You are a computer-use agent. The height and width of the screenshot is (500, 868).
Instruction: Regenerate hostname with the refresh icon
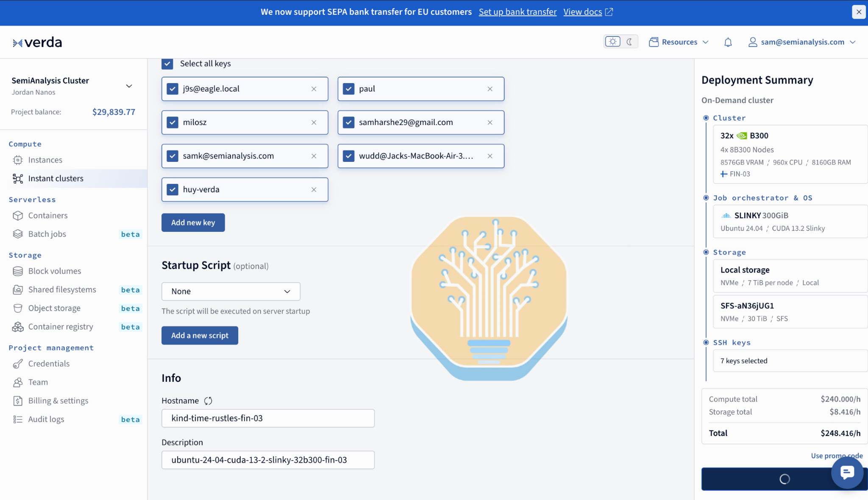[x=208, y=401]
